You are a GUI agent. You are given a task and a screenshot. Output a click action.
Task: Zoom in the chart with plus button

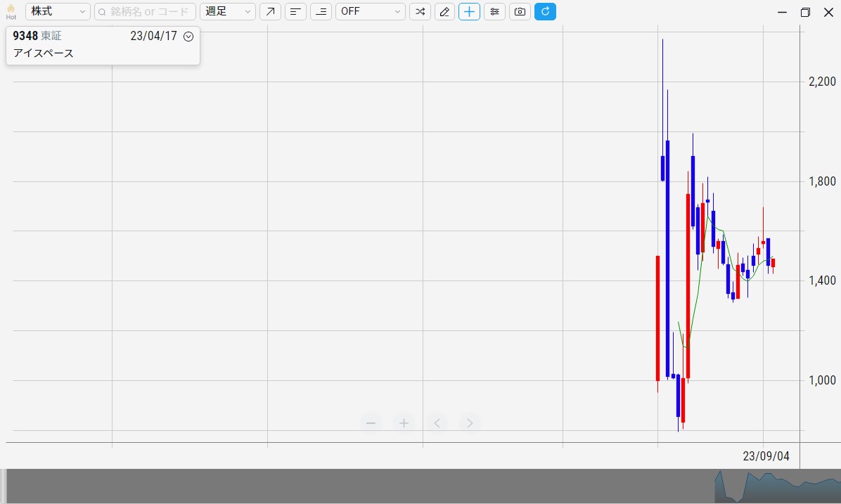[404, 423]
